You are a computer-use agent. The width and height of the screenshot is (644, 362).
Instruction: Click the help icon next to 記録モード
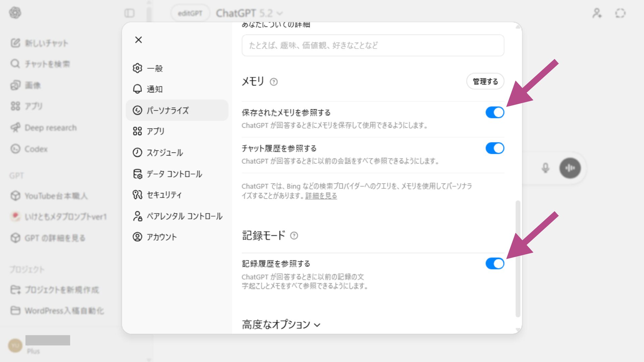click(x=294, y=236)
